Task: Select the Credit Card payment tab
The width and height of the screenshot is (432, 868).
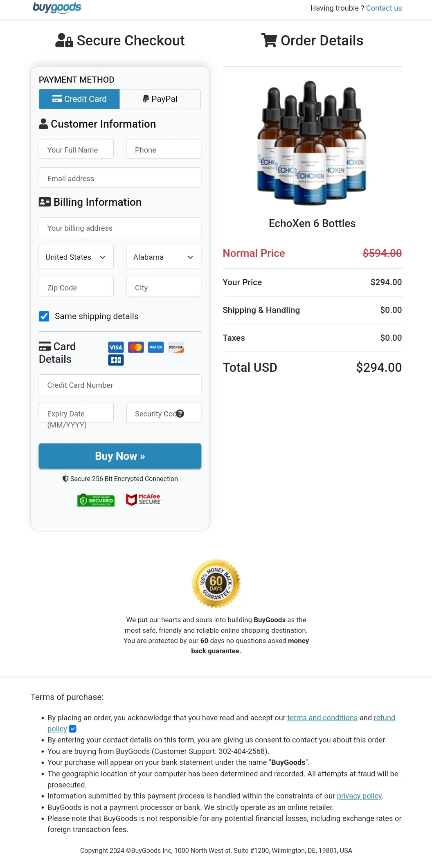Action: coord(79,99)
